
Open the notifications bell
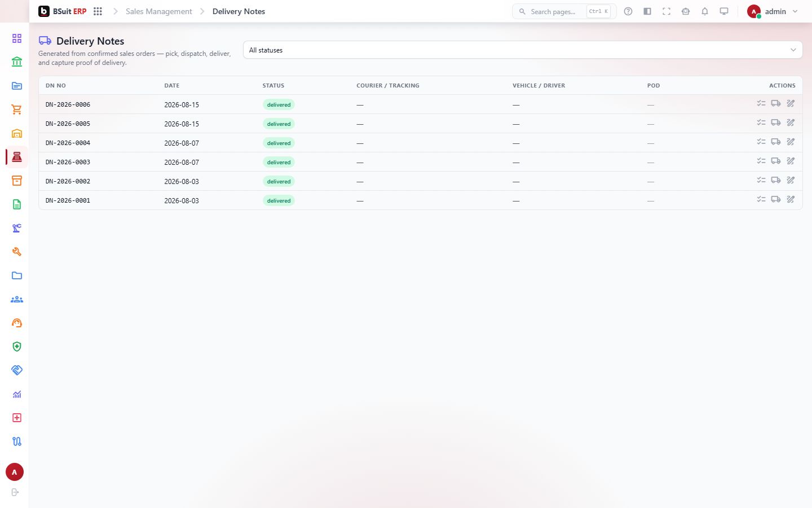(x=705, y=11)
